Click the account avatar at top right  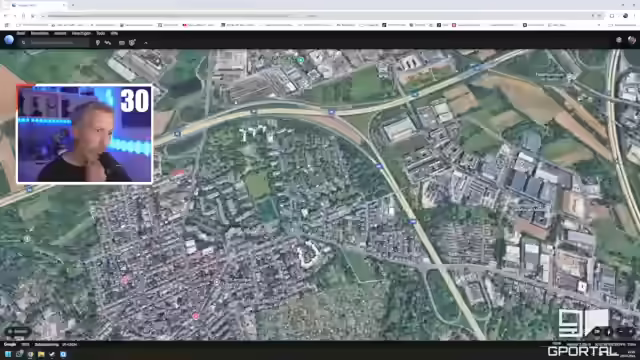tap(632, 40)
